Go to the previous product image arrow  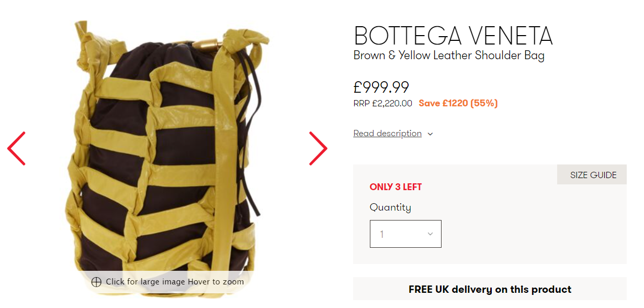click(x=16, y=149)
